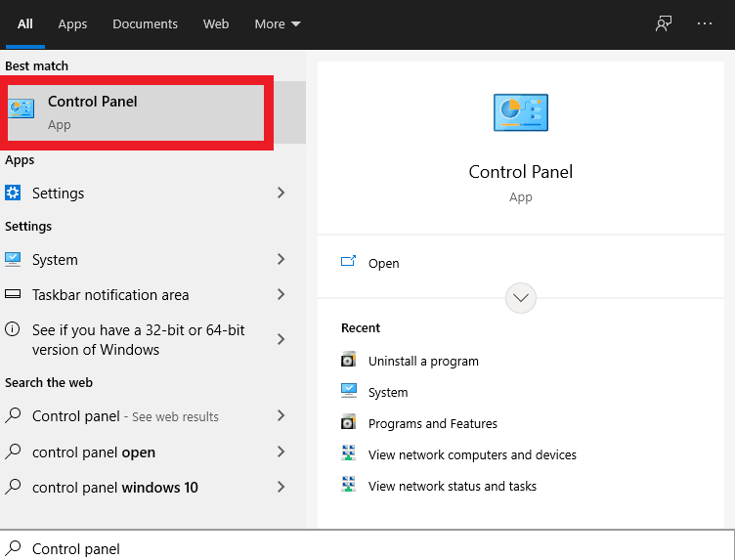This screenshot has width=735, height=560.
Task: Open View network computers and devices
Action: tap(472, 454)
